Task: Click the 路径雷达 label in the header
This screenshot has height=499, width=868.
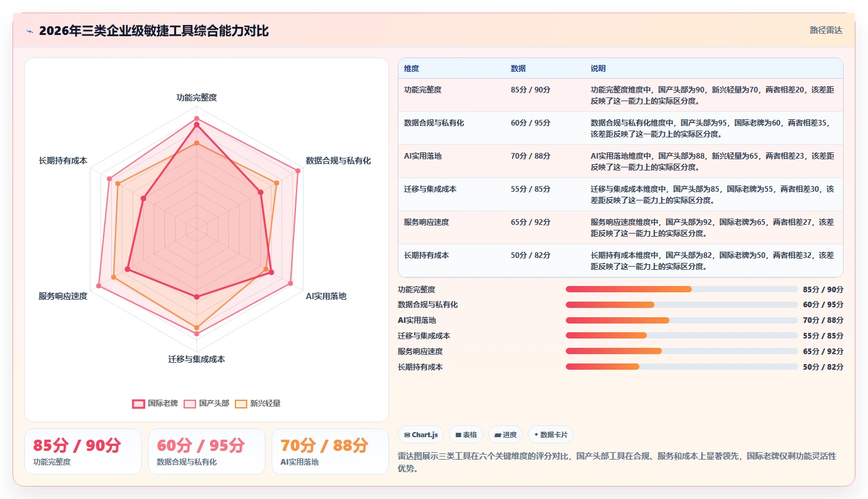Action: 826,30
